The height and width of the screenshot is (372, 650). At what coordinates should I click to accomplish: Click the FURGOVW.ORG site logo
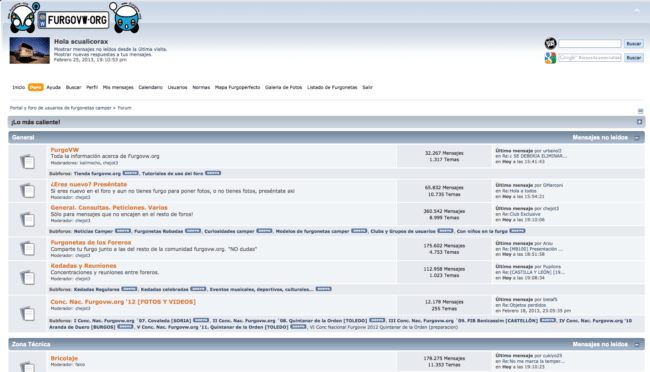[x=75, y=18]
